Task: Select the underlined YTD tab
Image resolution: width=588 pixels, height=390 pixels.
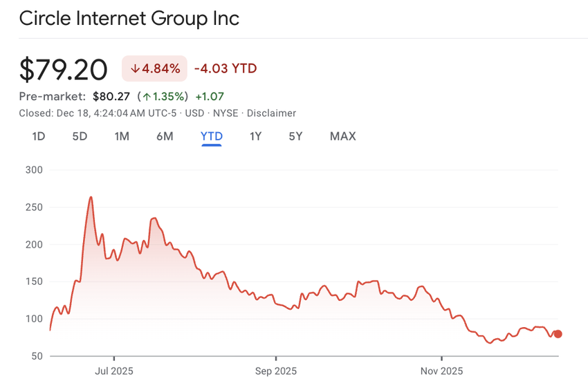Action: pyautogui.click(x=211, y=136)
